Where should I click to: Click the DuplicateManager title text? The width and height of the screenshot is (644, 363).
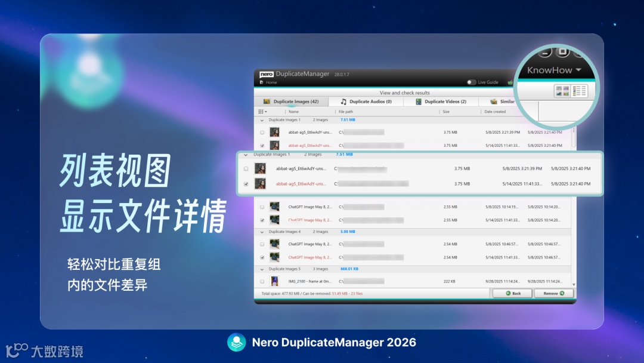pyautogui.click(x=303, y=74)
